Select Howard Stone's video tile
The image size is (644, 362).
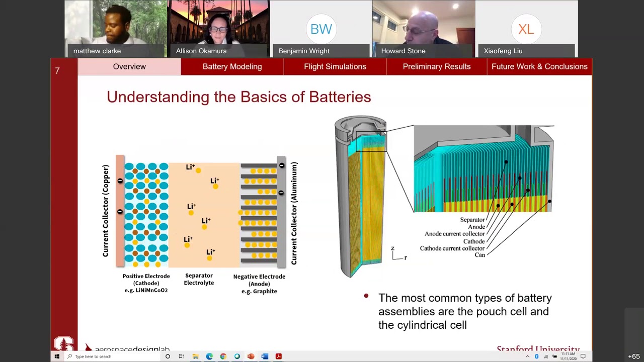(x=424, y=29)
